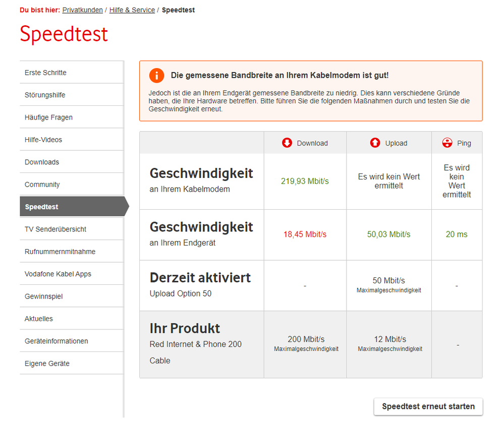Open the Downloads sidebar item

[x=42, y=162]
